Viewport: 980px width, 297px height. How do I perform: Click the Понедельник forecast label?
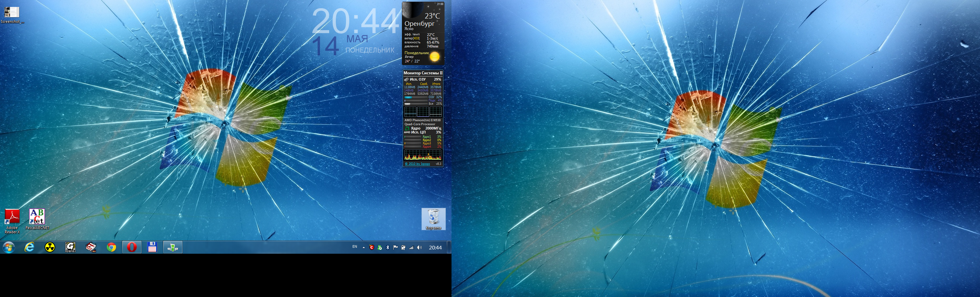416,53
